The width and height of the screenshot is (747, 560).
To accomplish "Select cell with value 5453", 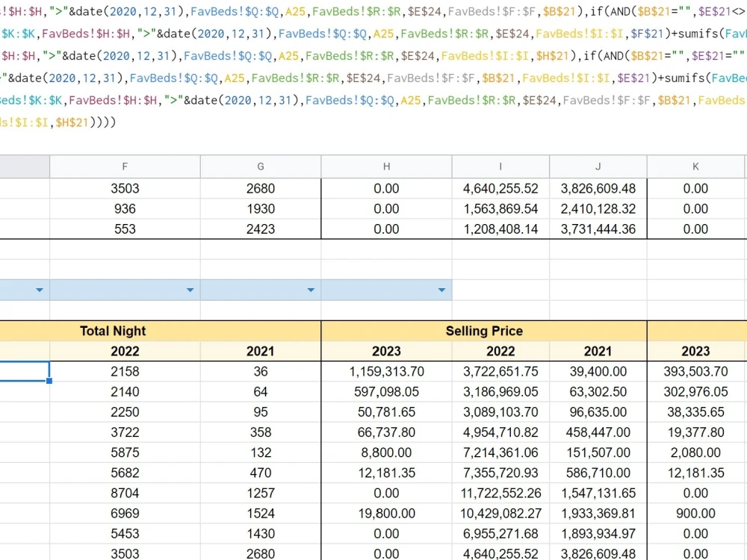I will click(125, 534).
